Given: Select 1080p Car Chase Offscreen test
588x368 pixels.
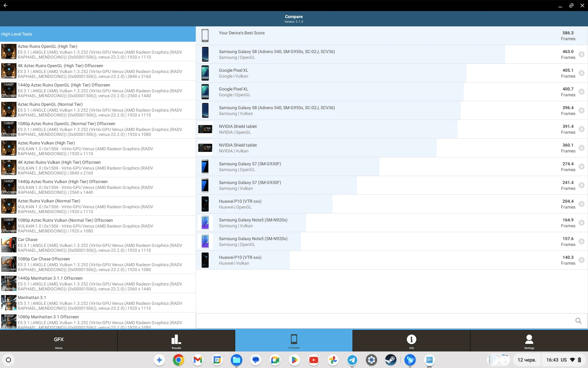Looking at the screenshot, I should (x=98, y=264).
